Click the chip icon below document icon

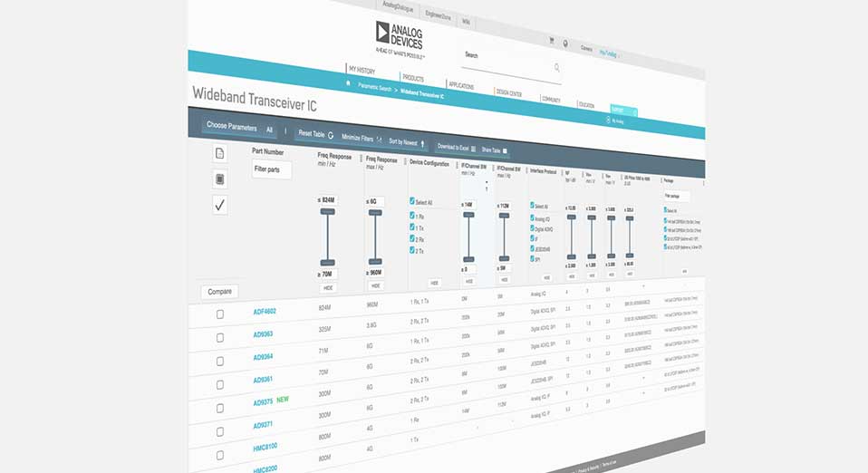coord(220,179)
